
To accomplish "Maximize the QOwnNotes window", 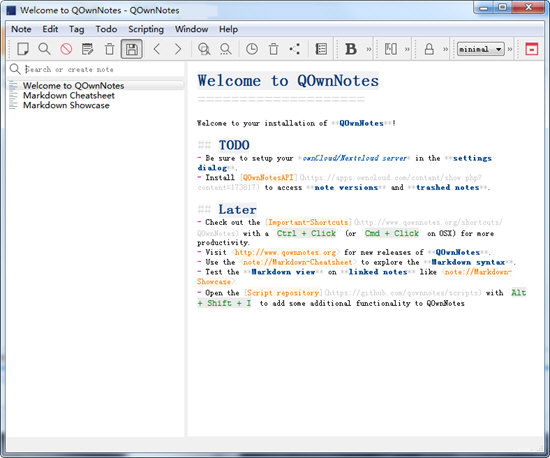I will click(503, 7).
